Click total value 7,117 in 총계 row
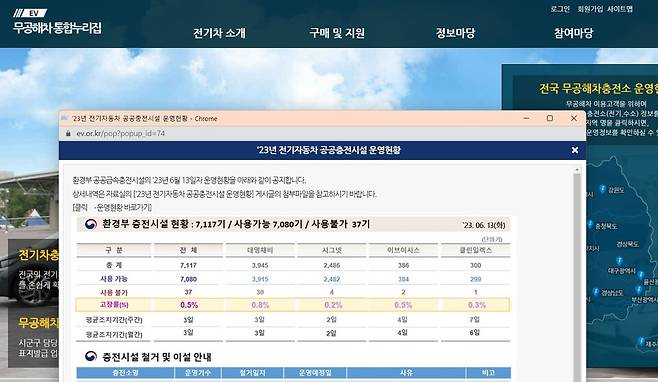This screenshot has width=658, height=382. [x=188, y=266]
